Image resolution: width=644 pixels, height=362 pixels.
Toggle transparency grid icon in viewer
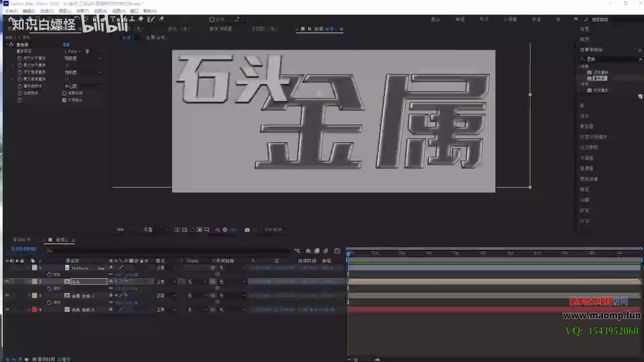(x=185, y=230)
